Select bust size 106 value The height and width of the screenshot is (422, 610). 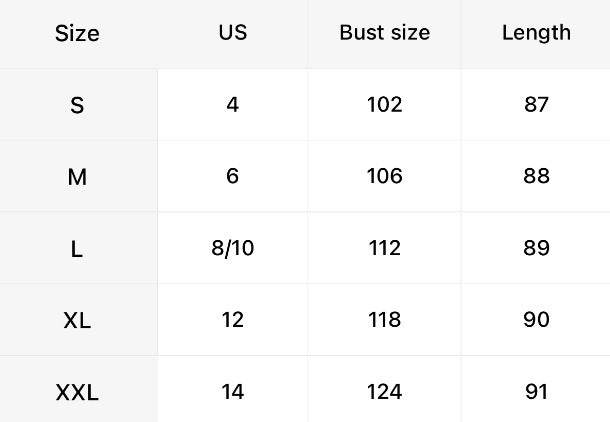point(384,176)
